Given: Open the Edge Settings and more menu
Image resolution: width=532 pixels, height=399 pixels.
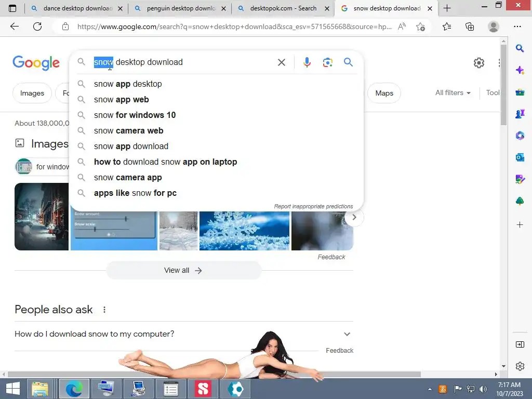Looking at the screenshot, I should pos(517,26).
